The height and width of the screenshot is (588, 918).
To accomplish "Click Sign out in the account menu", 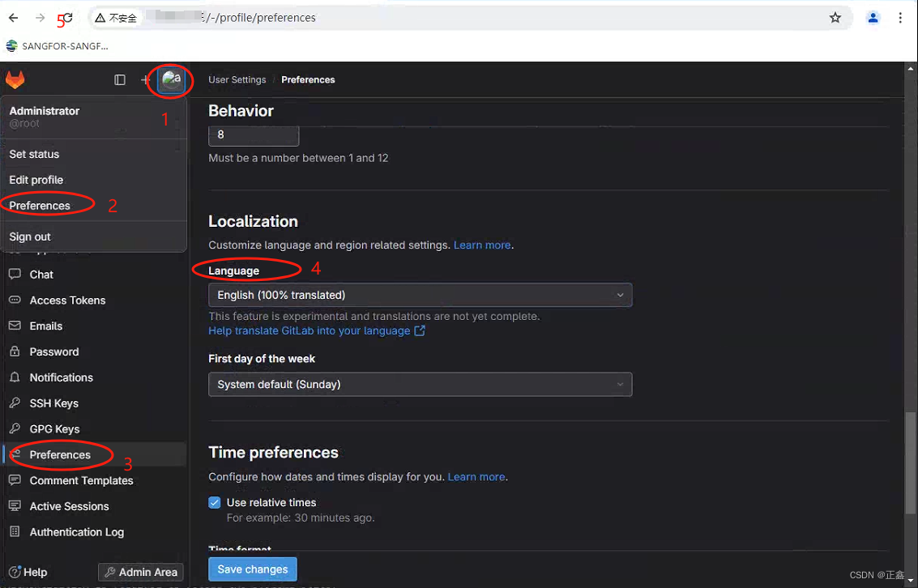I will click(29, 236).
